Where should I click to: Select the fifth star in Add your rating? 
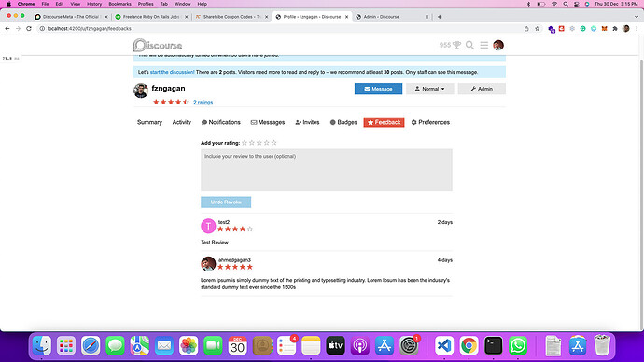(274, 143)
